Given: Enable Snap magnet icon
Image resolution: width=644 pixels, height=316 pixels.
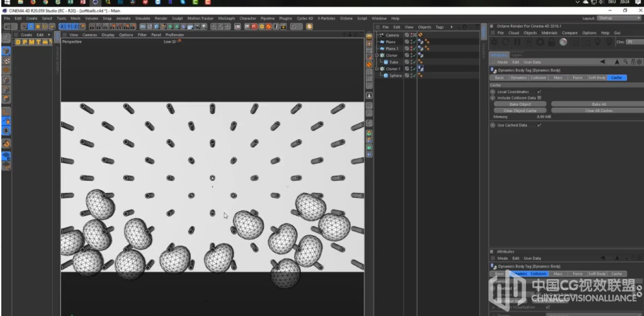Looking at the screenshot, I should point(6,144).
